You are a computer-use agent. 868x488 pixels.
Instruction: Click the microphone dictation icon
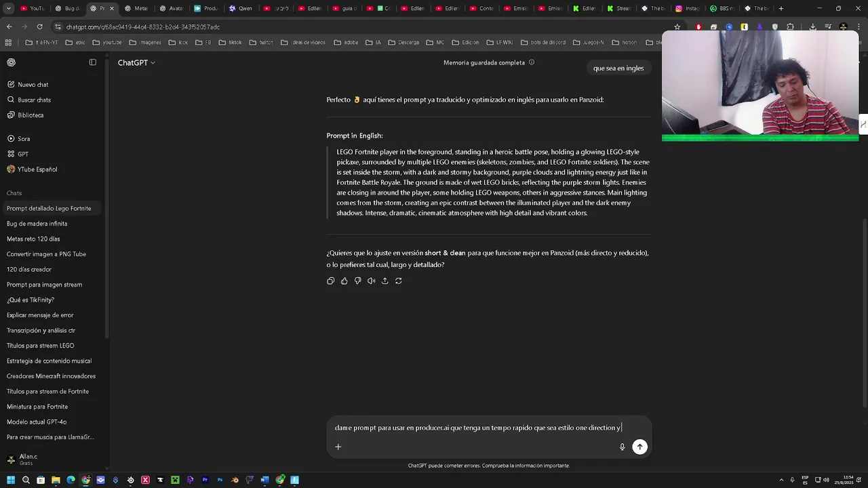pyautogui.click(x=622, y=447)
